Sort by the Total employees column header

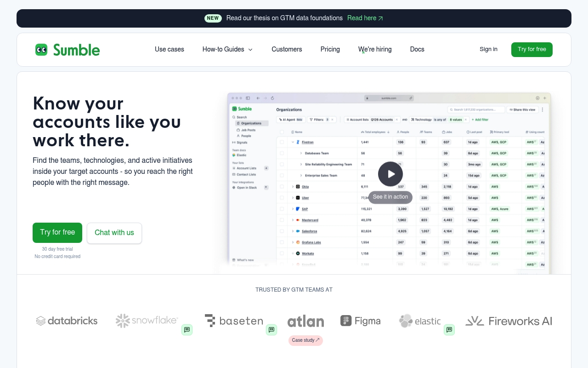[375, 132]
